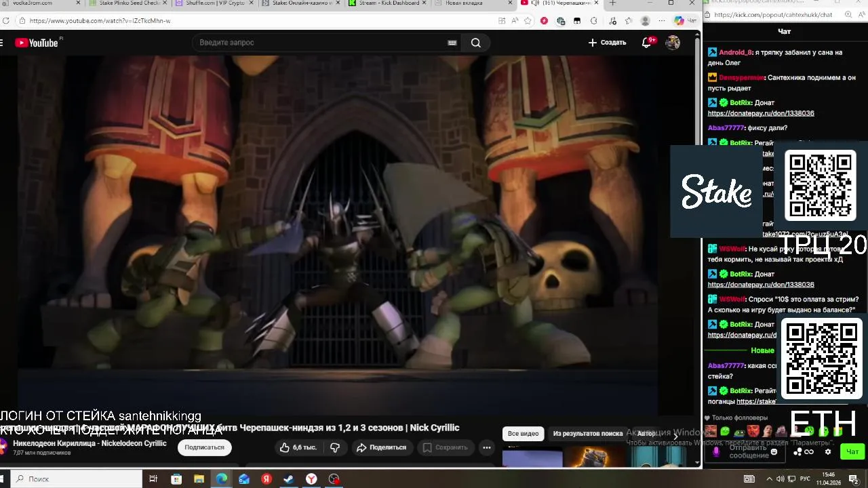Open the read aloud icon in address bar
Viewport: 868px width, 488px height.
[515, 21]
